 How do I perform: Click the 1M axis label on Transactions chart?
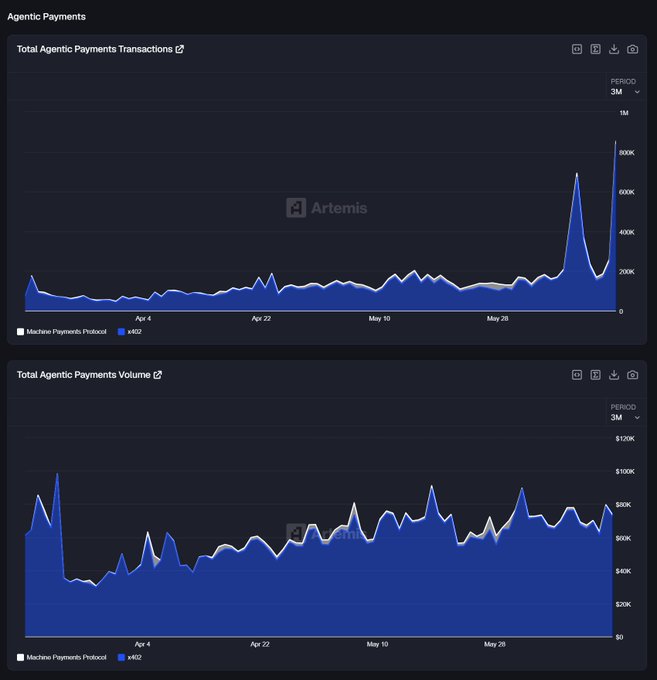point(624,113)
